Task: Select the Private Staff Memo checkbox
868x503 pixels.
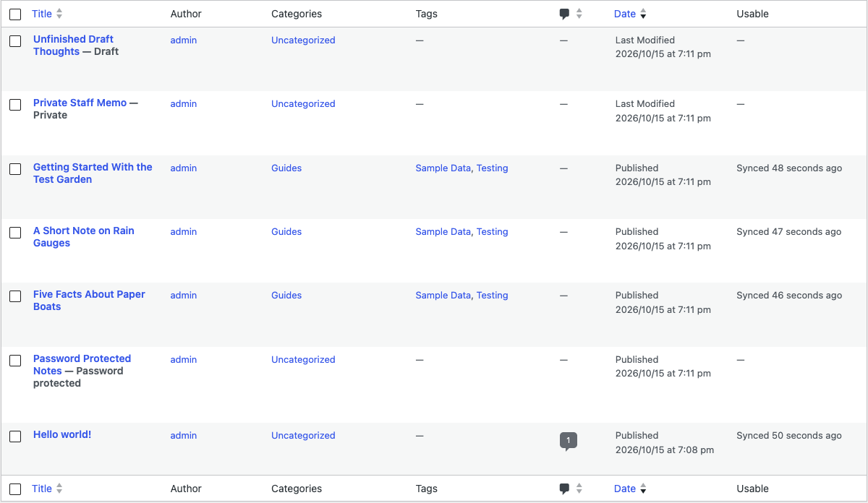Action: click(x=15, y=105)
